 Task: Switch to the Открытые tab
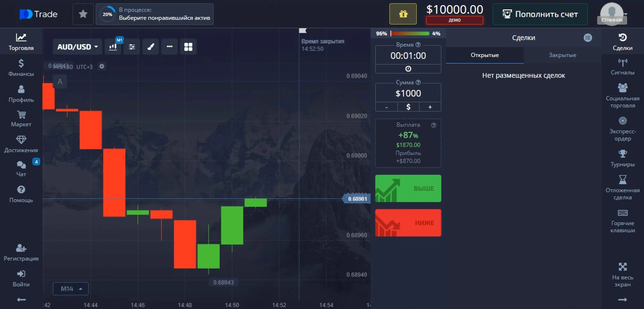484,55
